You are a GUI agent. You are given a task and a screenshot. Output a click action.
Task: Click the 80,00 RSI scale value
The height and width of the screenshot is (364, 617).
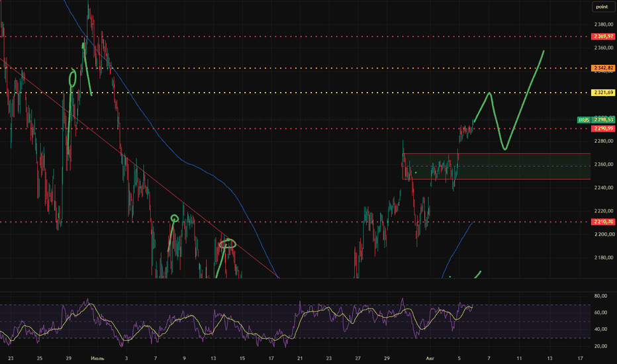[600, 296]
